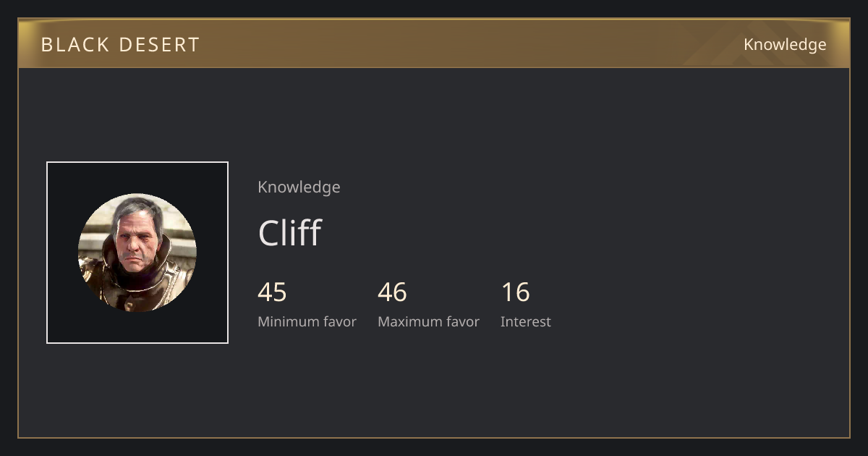Select the minimum favor value 45
The image size is (868, 456).
pyautogui.click(x=272, y=292)
